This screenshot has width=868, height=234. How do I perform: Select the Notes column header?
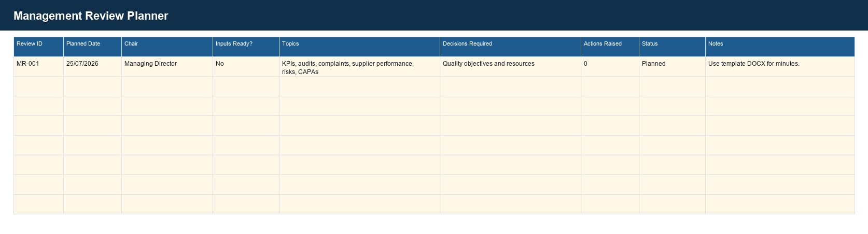[x=780, y=47]
